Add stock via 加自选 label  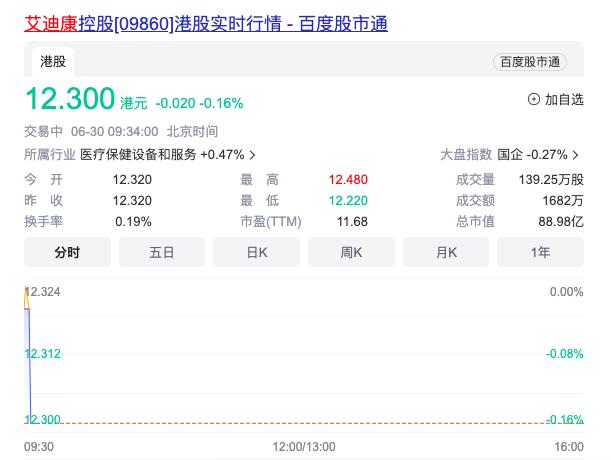point(564,99)
